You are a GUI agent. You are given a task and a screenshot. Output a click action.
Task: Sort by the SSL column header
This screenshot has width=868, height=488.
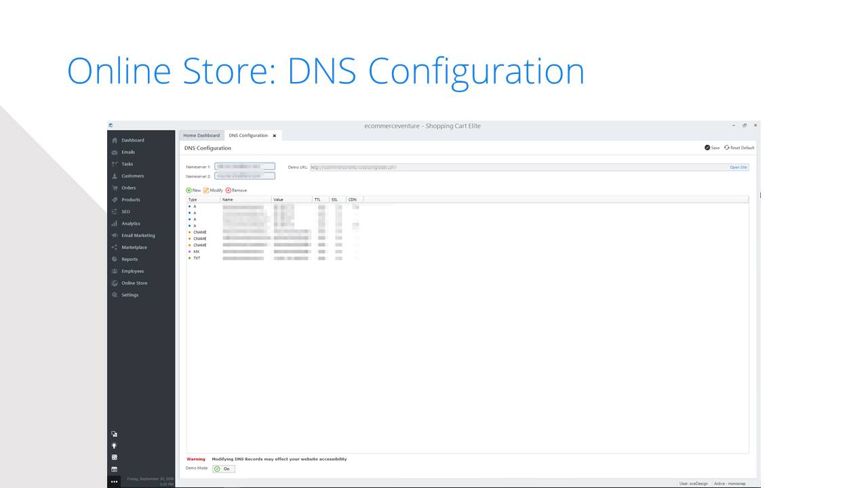click(338, 199)
